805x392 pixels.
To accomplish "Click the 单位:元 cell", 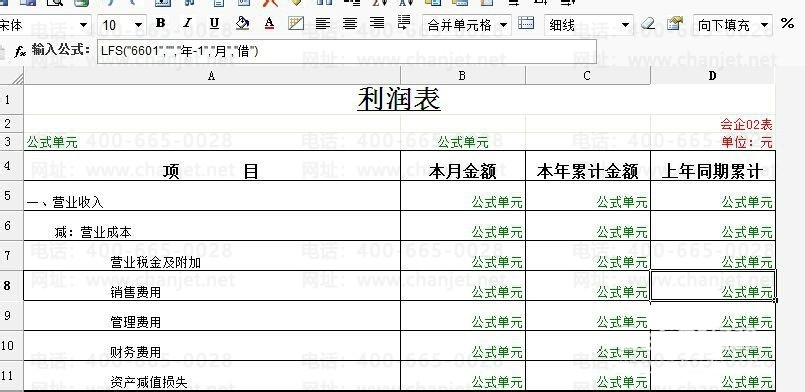I will (x=713, y=142).
